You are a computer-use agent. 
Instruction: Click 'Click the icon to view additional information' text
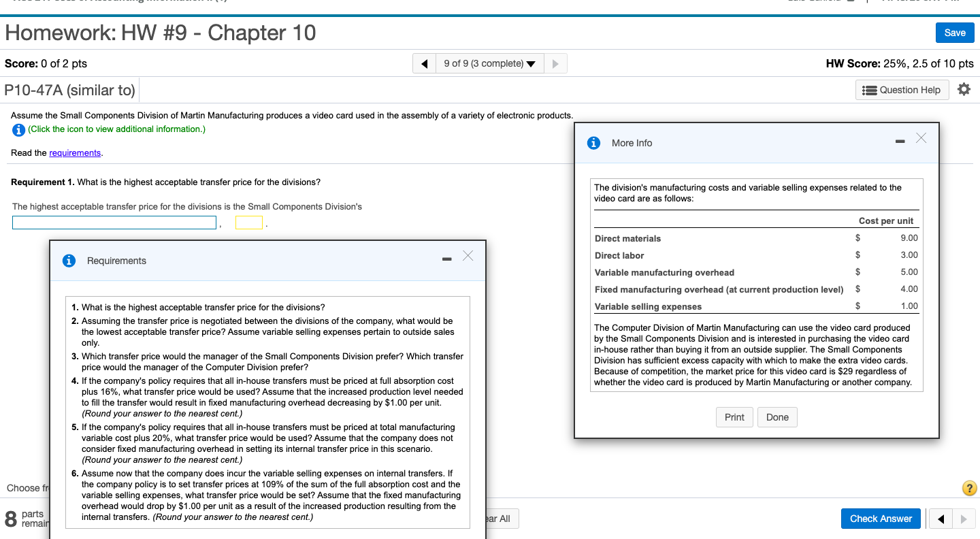(116, 129)
